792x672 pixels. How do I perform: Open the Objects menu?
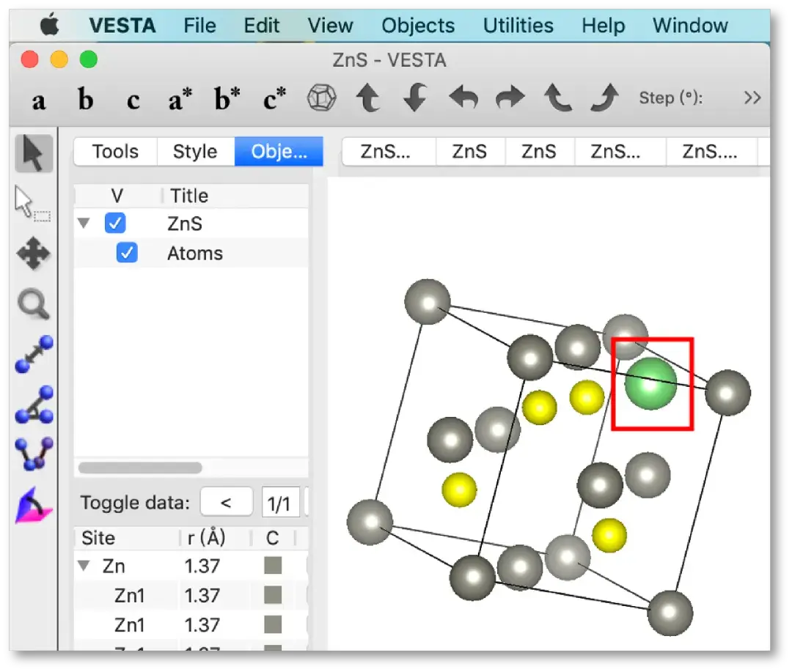[418, 25]
